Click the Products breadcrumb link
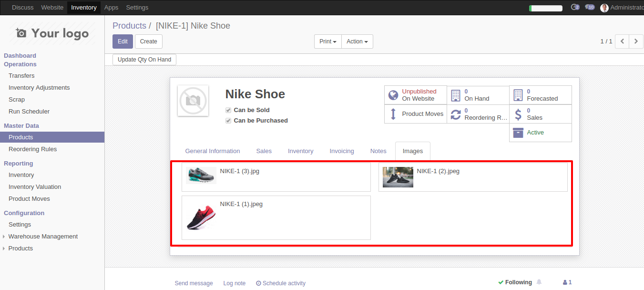644x290 pixels. click(129, 26)
